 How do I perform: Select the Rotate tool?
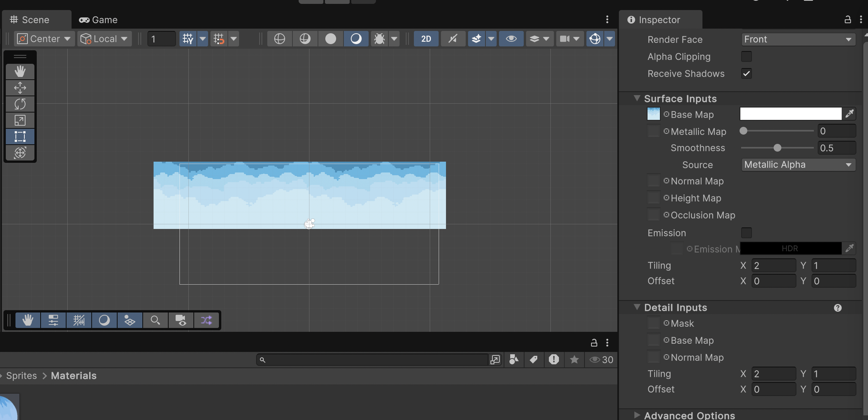coord(20,104)
